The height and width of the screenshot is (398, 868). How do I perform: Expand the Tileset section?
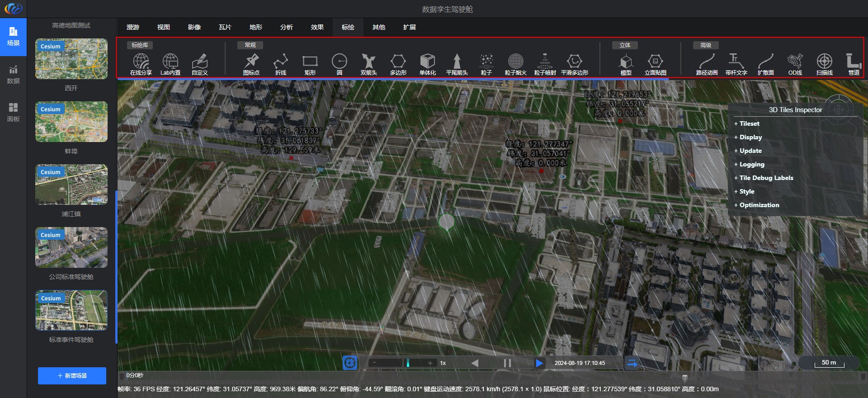[749, 123]
